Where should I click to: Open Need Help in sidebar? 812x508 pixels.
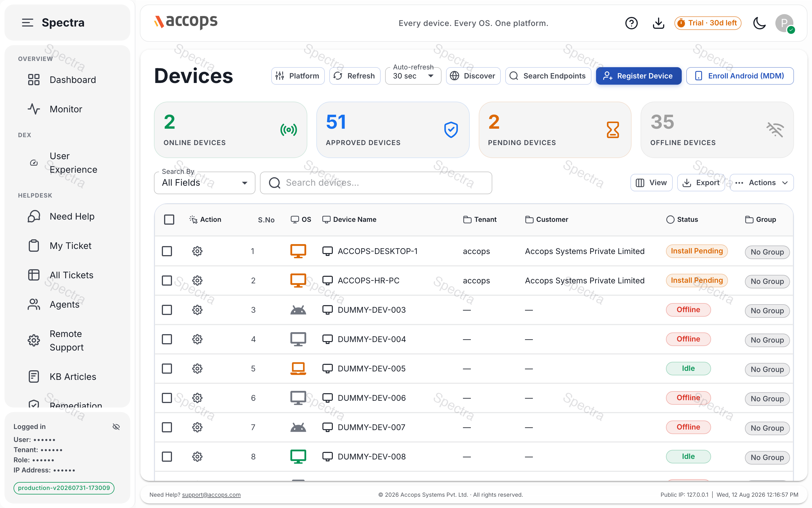click(x=67, y=216)
